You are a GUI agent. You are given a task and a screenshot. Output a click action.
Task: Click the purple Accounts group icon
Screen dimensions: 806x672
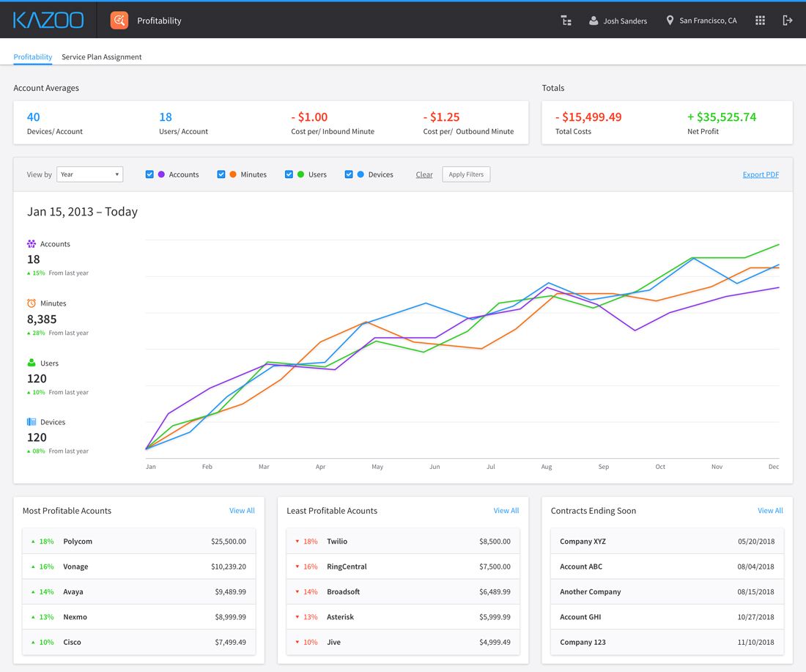click(32, 244)
